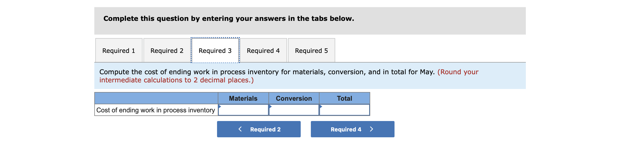Click the left chevron on the Required 2 button

[x=240, y=129]
